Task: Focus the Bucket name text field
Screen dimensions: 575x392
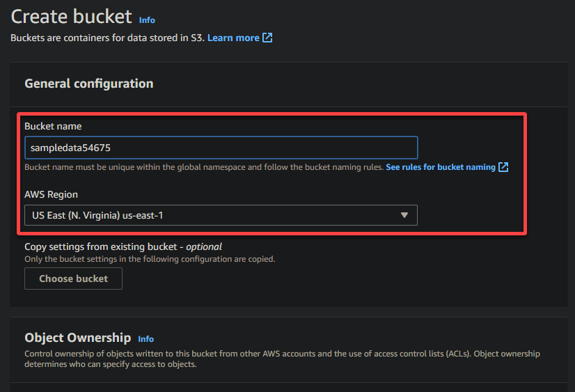Action: tap(221, 148)
